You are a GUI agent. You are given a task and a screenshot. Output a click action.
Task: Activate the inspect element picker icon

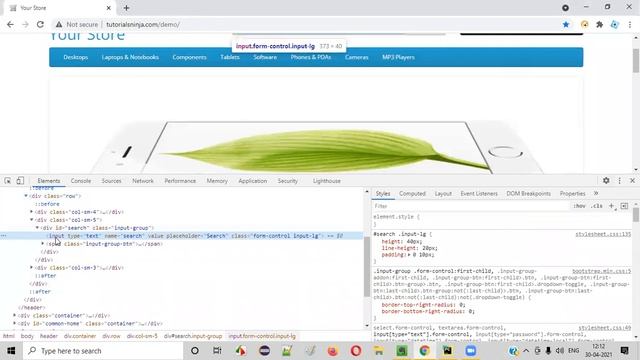(8, 180)
